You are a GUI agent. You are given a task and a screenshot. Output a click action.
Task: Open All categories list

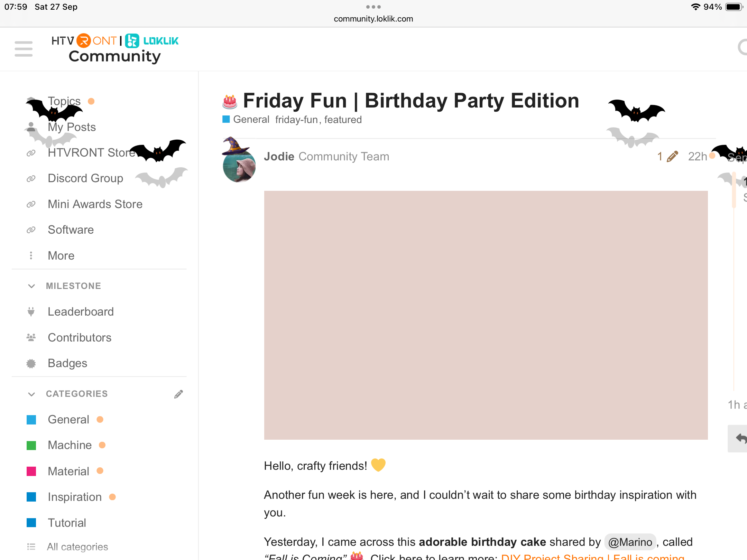[77, 547]
